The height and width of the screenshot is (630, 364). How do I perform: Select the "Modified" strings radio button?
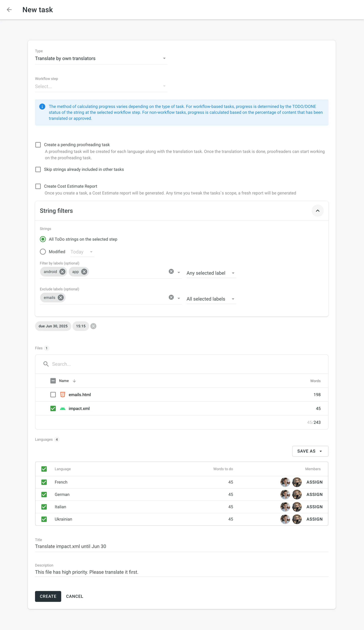tap(43, 251)
